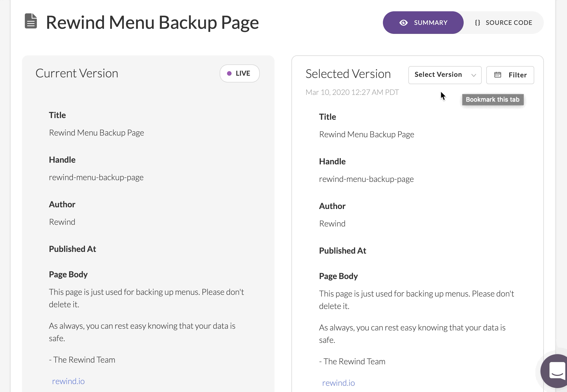Click the chevron arrow in Select Version
Image resolution: width=567 pixels, height=392 pixels.
(x=474, y=75)
